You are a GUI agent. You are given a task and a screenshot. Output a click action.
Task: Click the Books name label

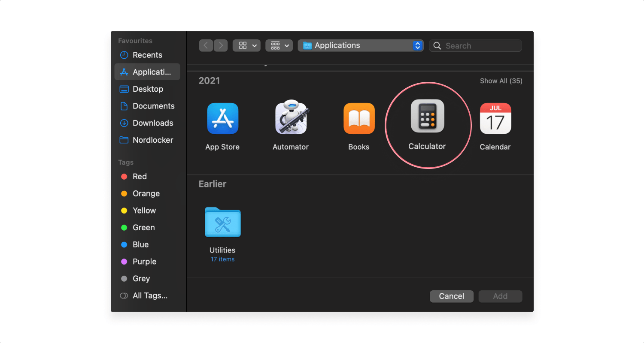(x=359, y=147)
